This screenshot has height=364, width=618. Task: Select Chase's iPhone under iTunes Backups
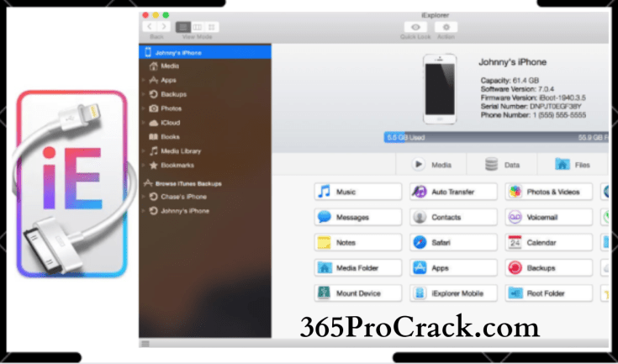pos(183,197)
